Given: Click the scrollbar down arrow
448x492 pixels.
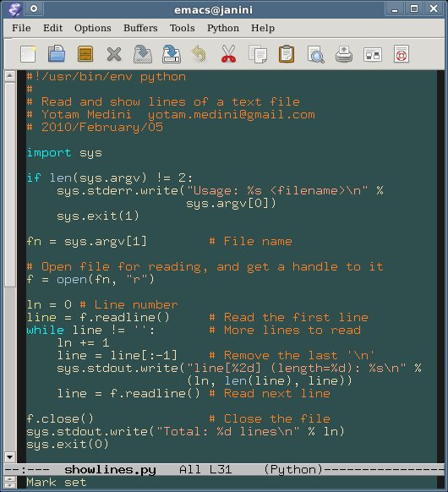Looking at the screenshot, I should pyautogui.click(x=10, y=456).
